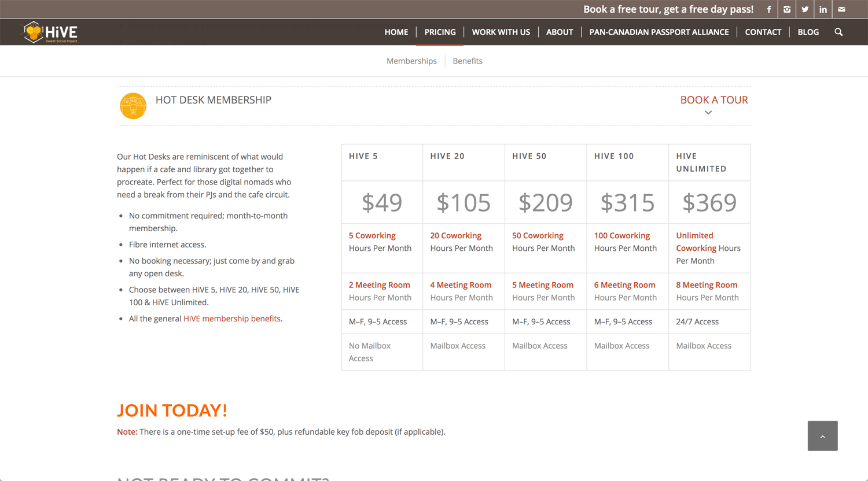868x481 pixels.
Task: Click the 20 Coworking Hours cell
Action: 464,248
